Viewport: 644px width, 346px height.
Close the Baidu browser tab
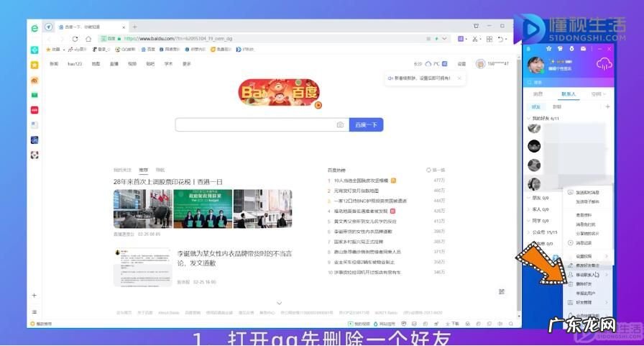124,27
